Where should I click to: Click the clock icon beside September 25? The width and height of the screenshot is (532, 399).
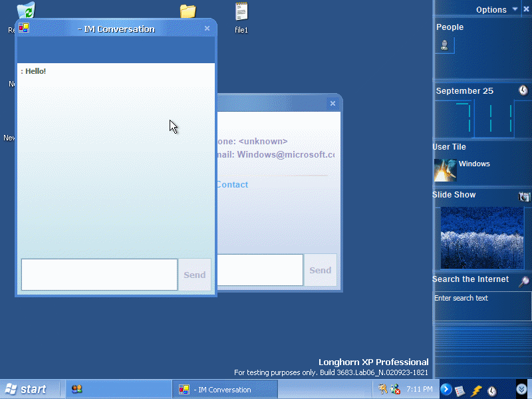pos(523,90)
